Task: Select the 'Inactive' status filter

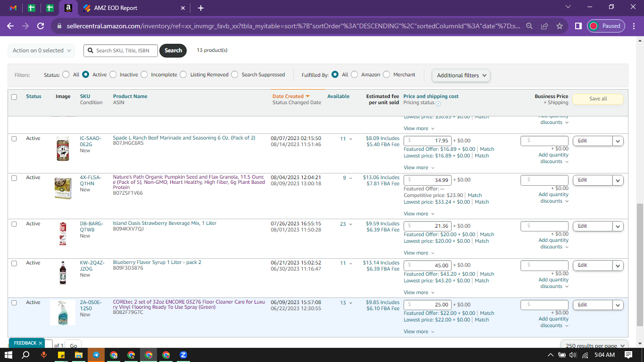Action: click(x=113, y=74)
